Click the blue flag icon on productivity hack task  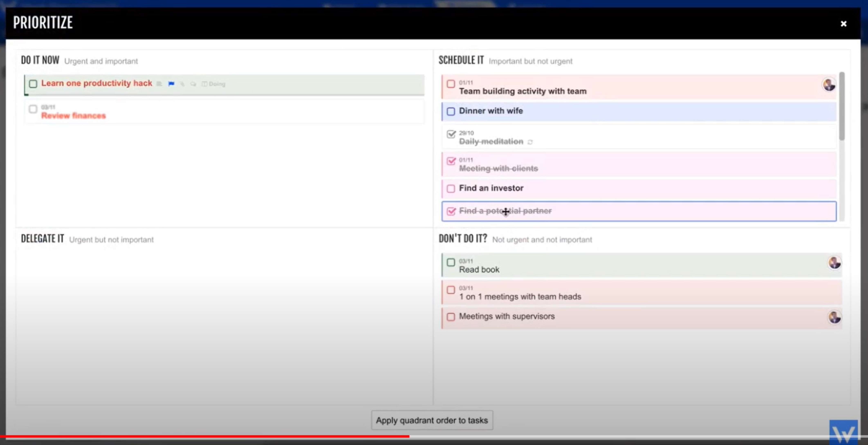click(x=171, y=84)
